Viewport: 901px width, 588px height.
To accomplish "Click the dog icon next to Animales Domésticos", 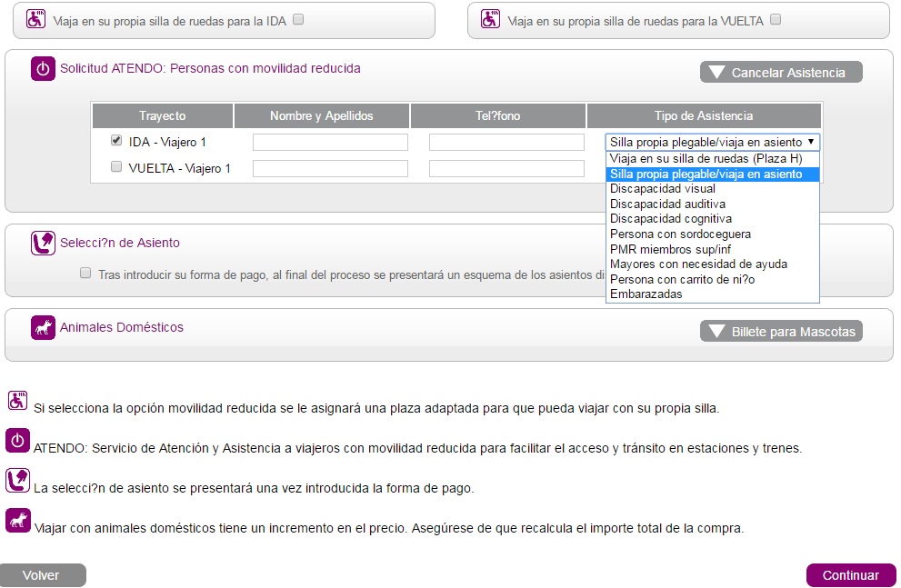I will coord(43,328).
